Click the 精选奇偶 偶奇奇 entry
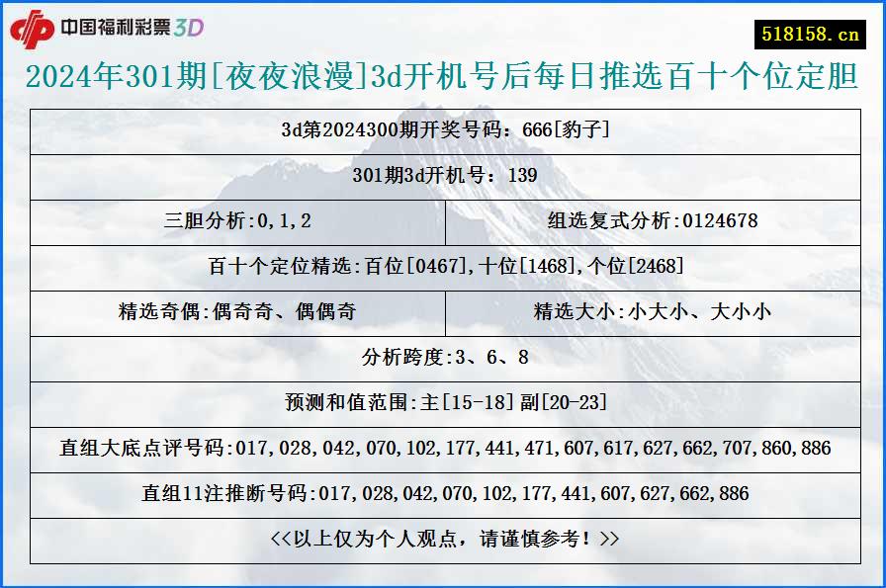 point(243,313)
